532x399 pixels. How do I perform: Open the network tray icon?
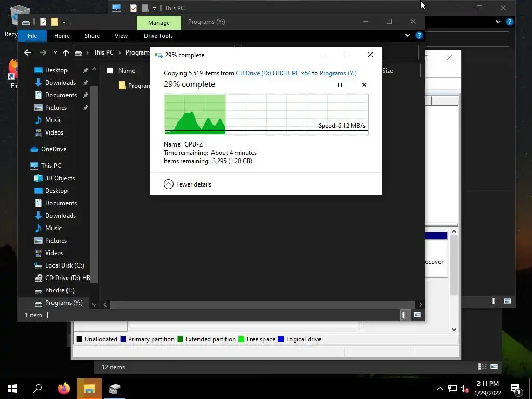click(453, 389)
